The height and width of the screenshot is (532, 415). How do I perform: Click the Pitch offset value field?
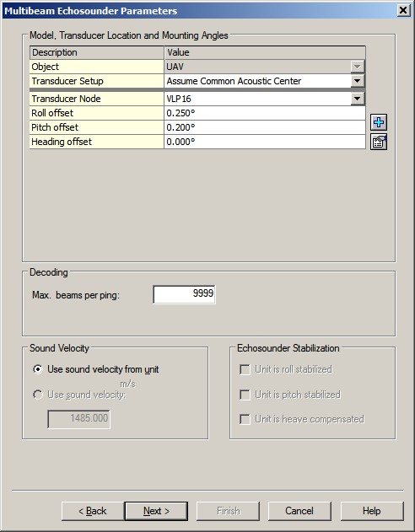[265, 127]
